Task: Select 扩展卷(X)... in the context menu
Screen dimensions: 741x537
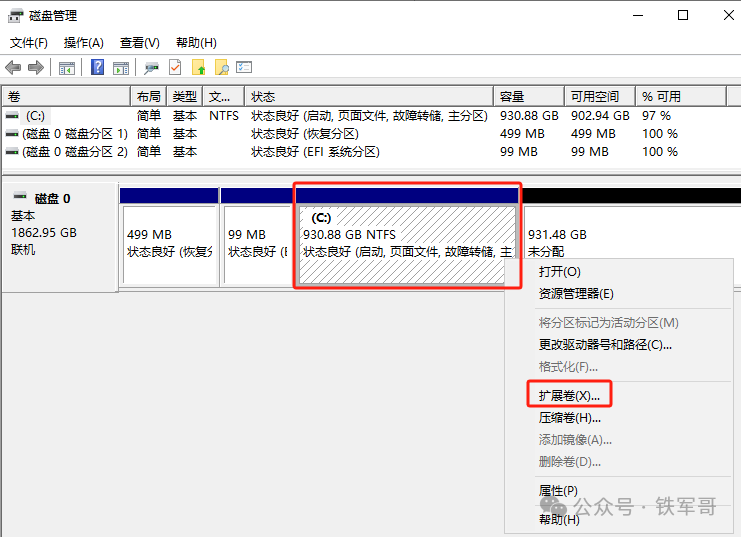Action: click(569, 396)
